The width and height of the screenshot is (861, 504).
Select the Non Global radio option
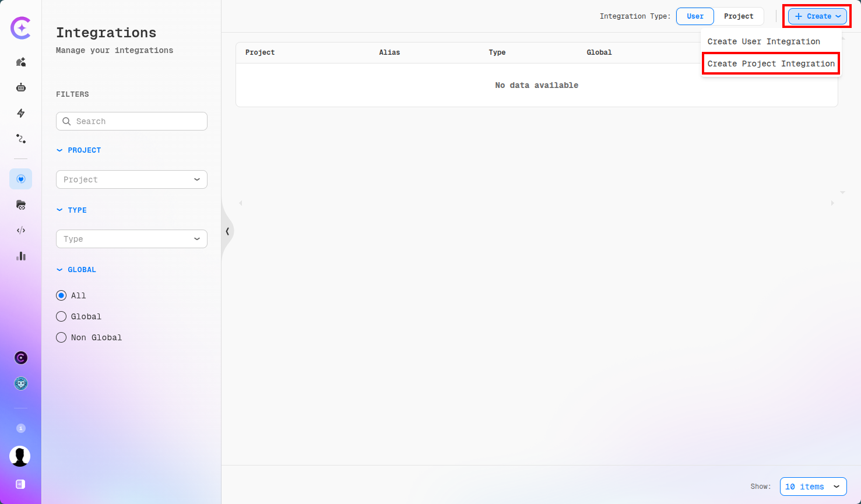click(61, 337)
